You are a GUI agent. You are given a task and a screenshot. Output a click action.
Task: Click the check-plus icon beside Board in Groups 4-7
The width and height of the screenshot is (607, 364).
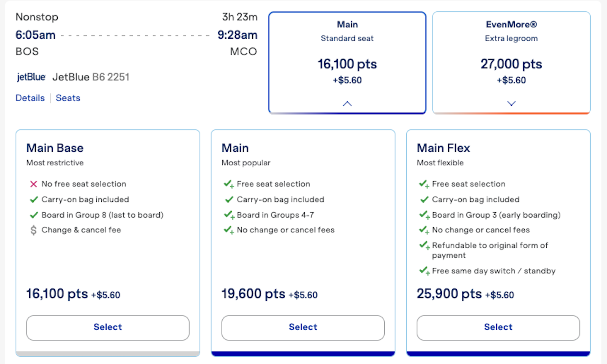pos(229,215)
